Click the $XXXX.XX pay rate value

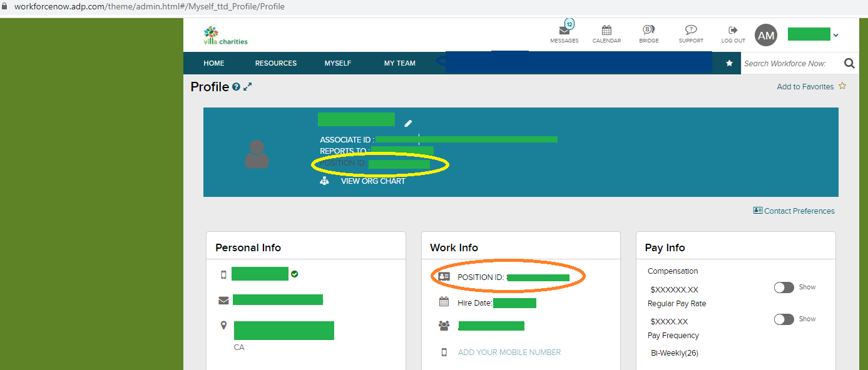coord(669,322)
